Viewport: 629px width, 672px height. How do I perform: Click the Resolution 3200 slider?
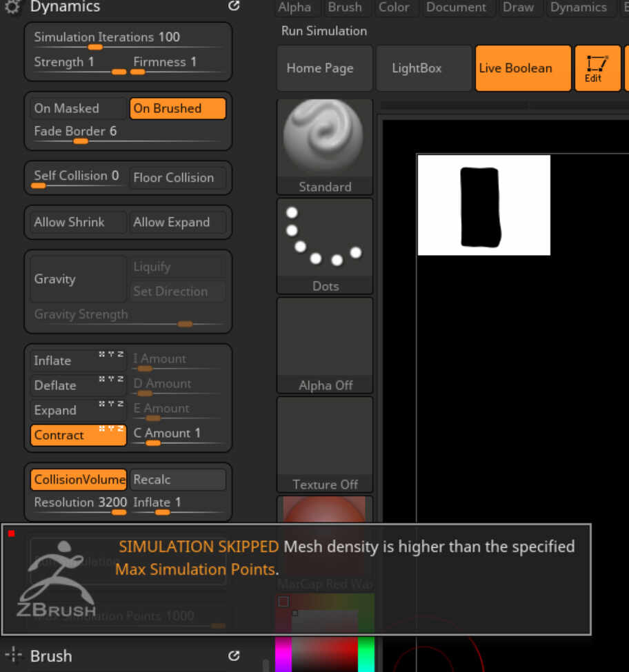click(x=79, y=505)
